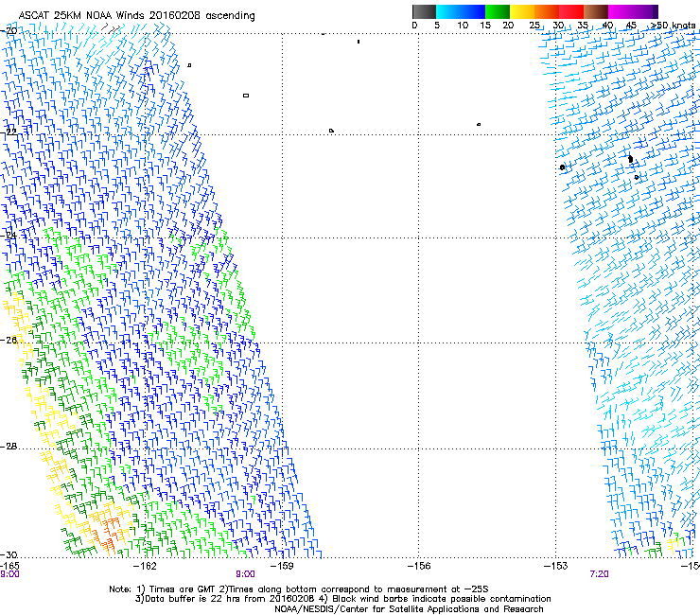Click the '45' legend scale label
Viewport: 700px width, 615px height.
tap(631, 26)
